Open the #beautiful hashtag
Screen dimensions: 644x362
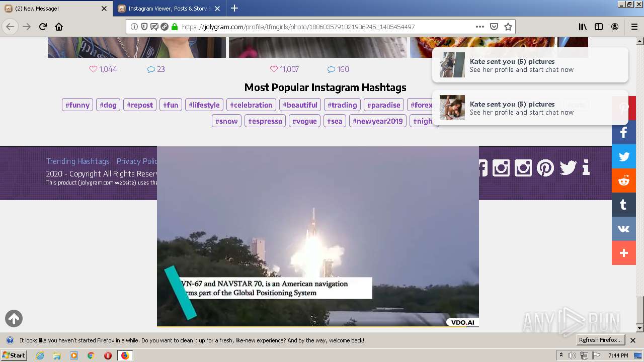[x=300, y=105]
